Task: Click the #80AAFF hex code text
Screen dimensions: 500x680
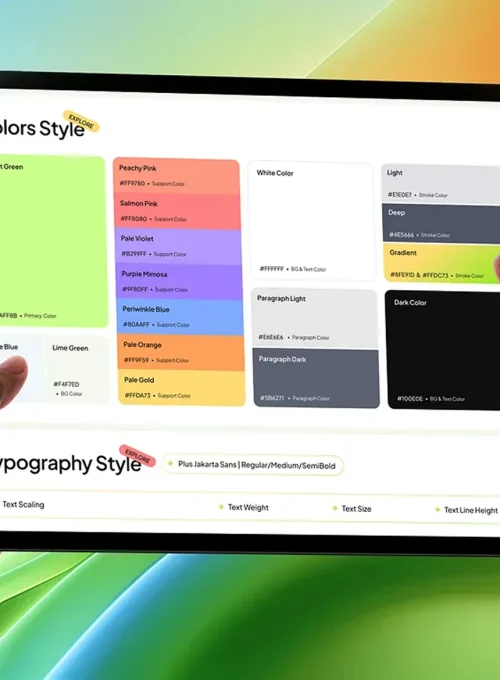Action: coord(136,324)
